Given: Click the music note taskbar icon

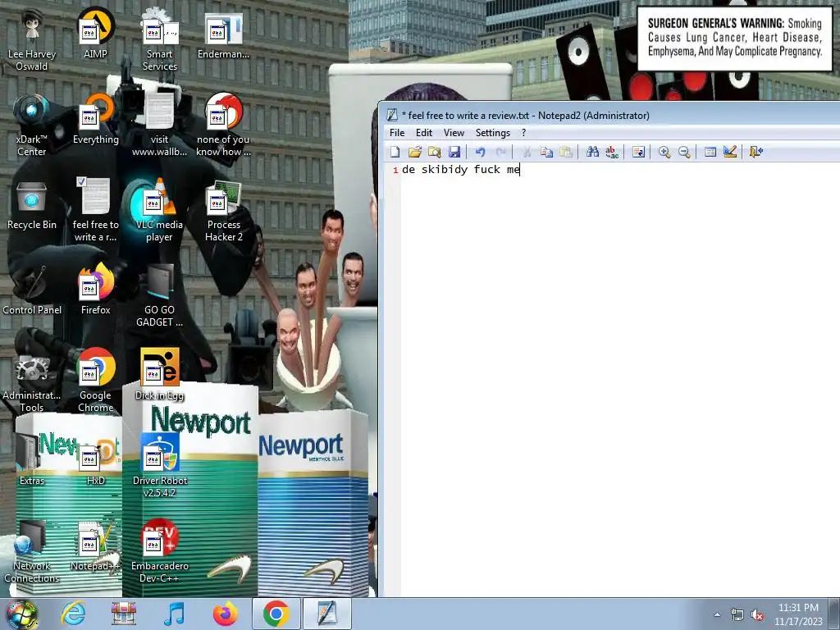Looking at the screenshot, I should tap(174, 614).
